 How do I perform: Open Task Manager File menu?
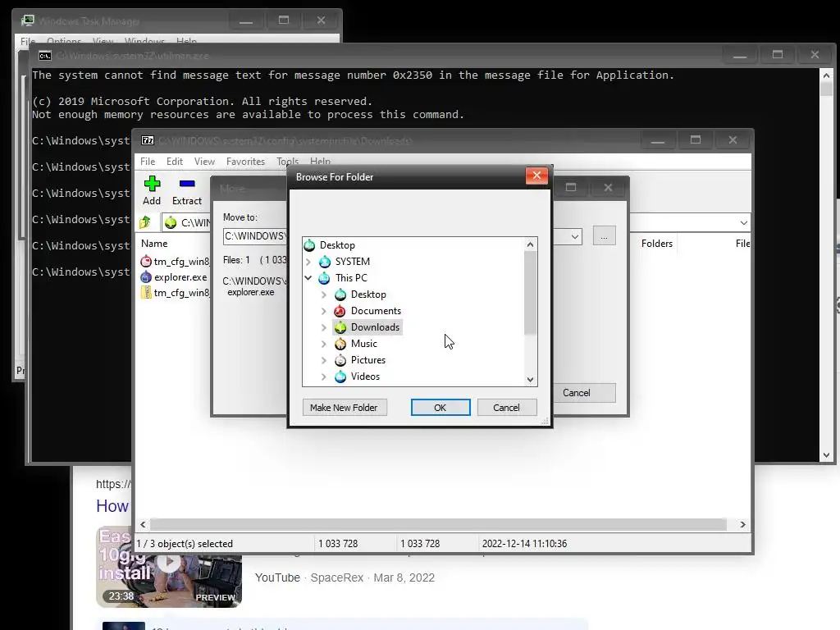tap(27, 41)
